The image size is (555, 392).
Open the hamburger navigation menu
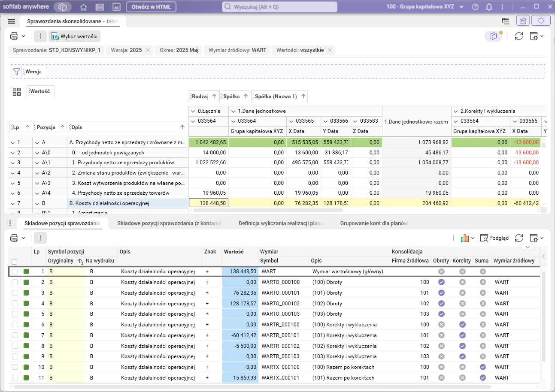pyautogui.click(x=12, y=21)
